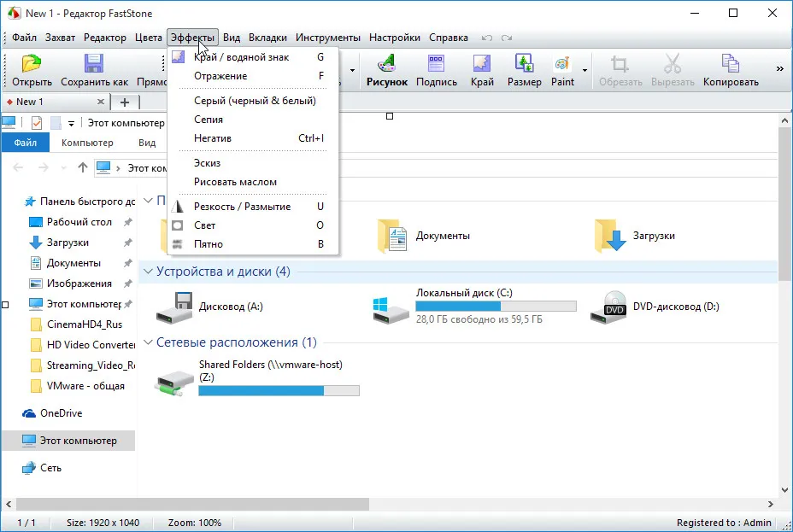This screenshot has width=793, height=532.
Task: Click the DVD-дисковод (D:) icon
Action: tap(608, 307)
